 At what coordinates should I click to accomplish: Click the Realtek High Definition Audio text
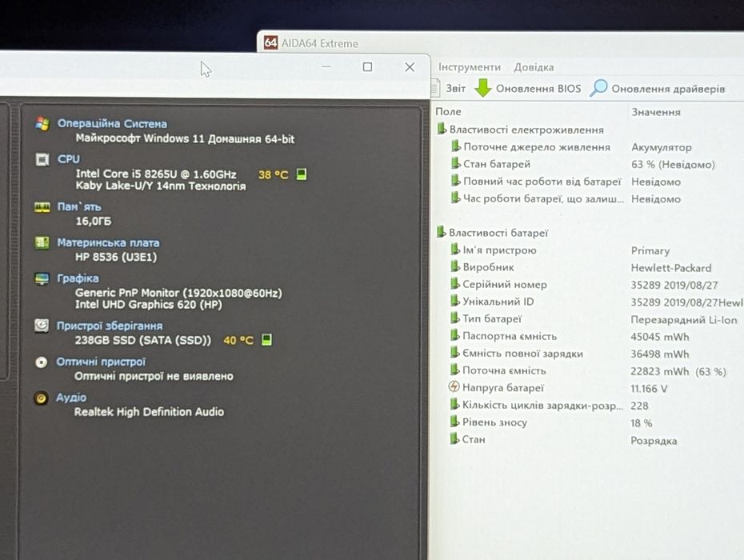click(149, 412)
